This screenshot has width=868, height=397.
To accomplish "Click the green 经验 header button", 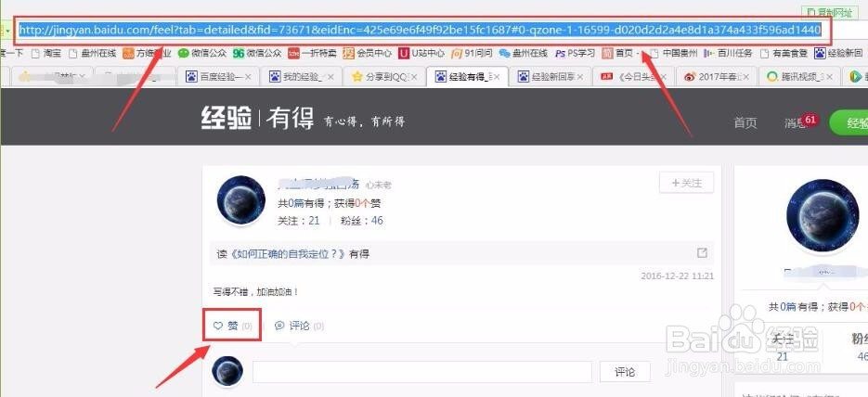I will tap(849, 123).
